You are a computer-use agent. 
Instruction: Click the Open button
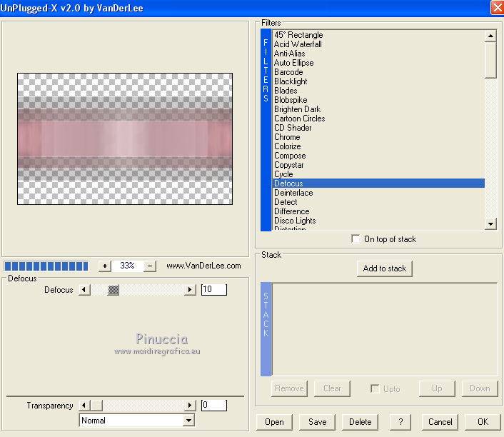(274, 422)
